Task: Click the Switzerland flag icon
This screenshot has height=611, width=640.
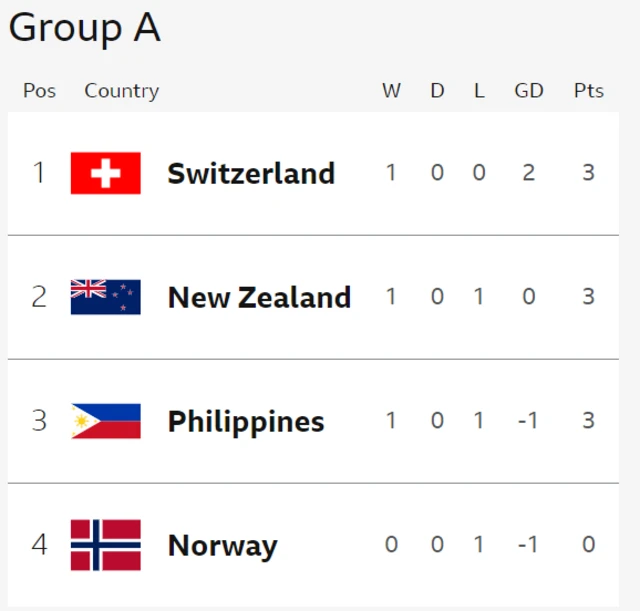Action: pos(106,173)
